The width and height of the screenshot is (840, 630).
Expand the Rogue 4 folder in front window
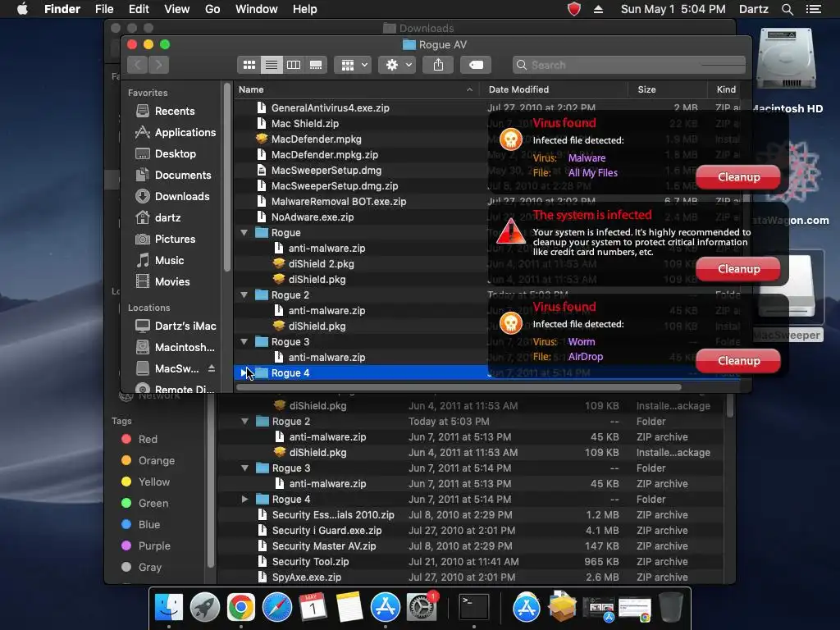pyautogui.click(x=244, y=373)
